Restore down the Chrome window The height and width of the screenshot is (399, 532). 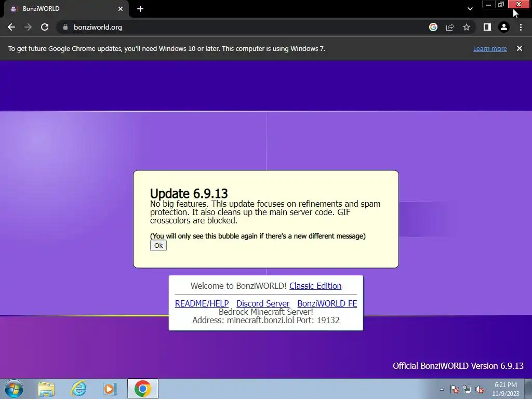click(501, 5)
